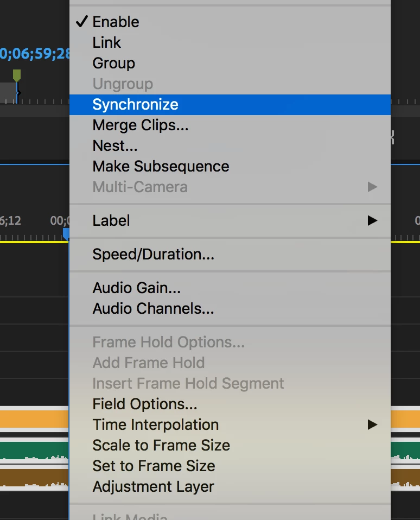Open Speed/Duration settings
The width and height of the screenshot is (420, 520).
coord(154,254)
